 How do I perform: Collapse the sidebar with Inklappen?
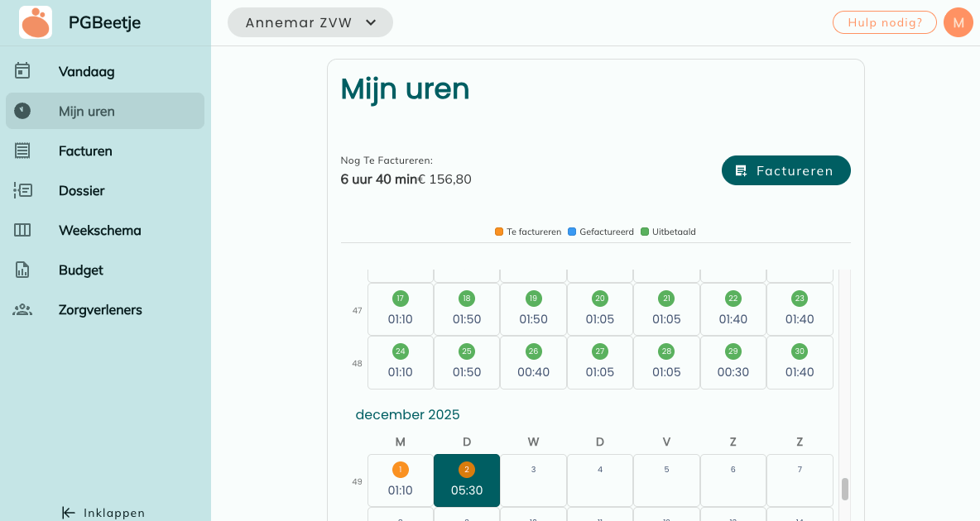point(103,513)
